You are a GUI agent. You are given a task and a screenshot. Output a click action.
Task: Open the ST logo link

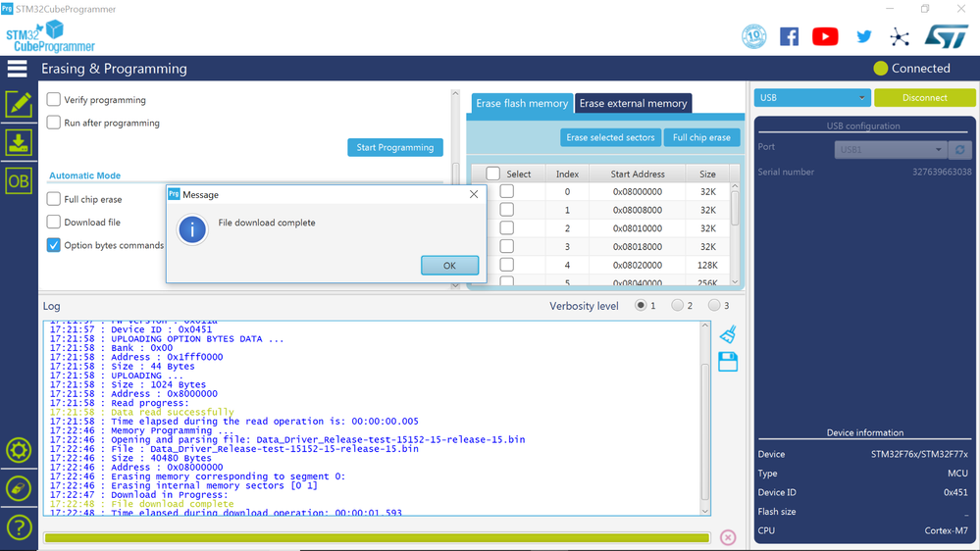tap(947, 37)
